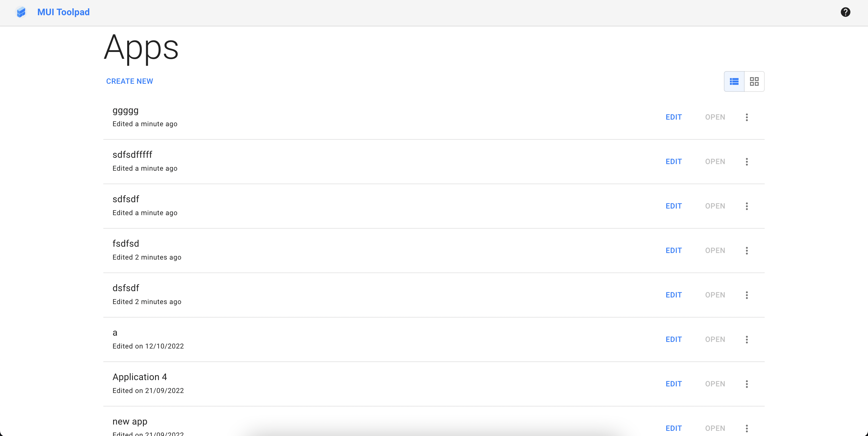Edit the Application 4 app
This screenshot has height=436, width=868.
[x=674, y=384]
